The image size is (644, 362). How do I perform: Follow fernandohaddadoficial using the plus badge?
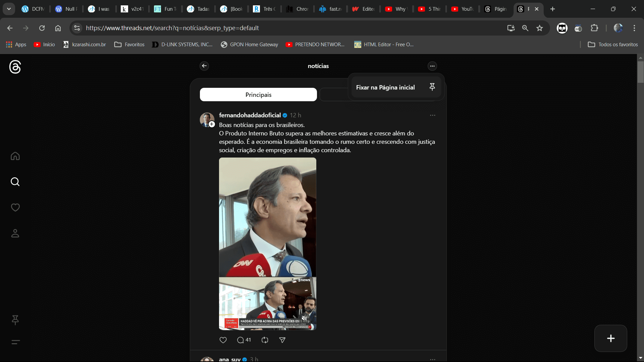212,124
